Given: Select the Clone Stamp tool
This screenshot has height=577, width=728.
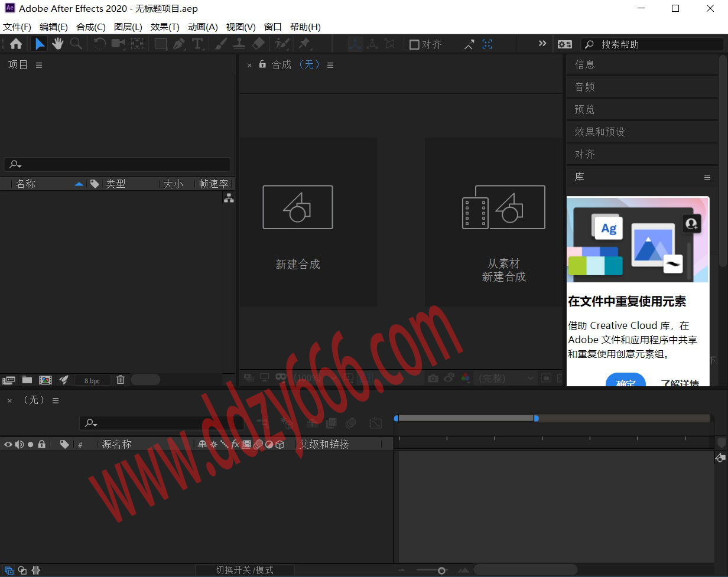Looking at the screenshot, I should click(x=239, y=44).
